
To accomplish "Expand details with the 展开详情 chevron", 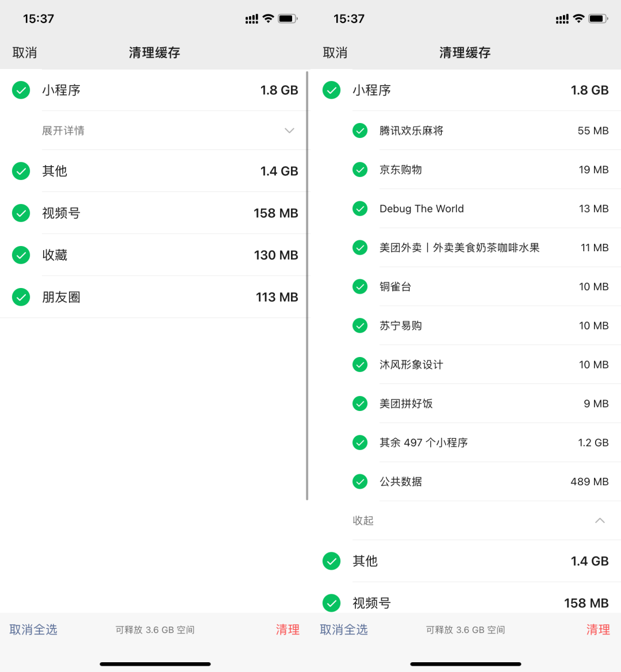I will coord(289,130).
